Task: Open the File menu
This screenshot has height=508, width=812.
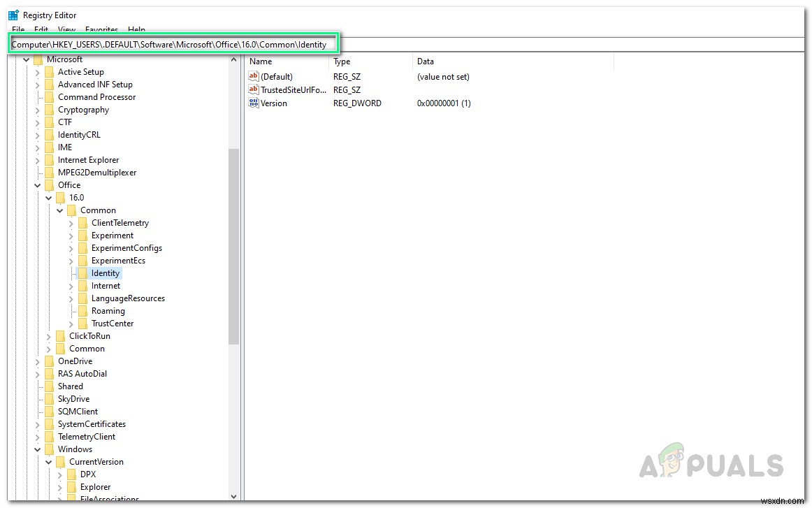Action: [x=18, y=30]
